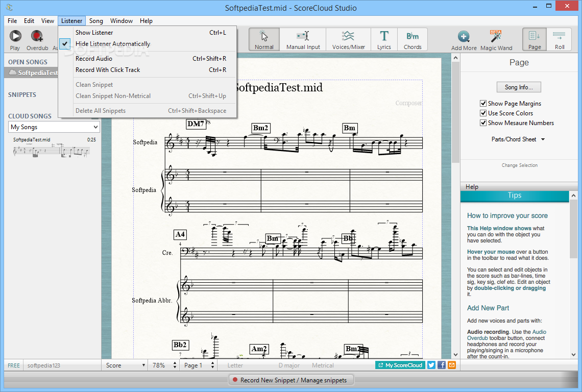This screenshot has width=582, height=392.
Task: Select the Normal pointer tool
Action: pos(264,39)
